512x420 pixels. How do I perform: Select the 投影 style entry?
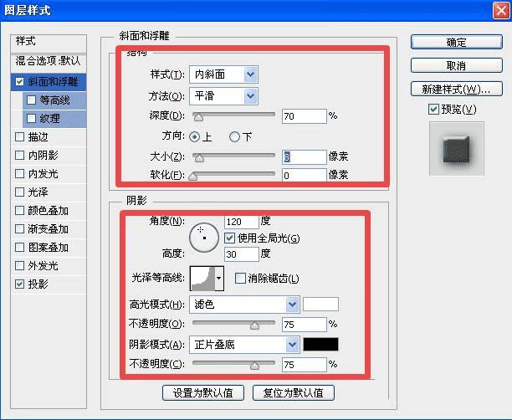pos(49,284)
